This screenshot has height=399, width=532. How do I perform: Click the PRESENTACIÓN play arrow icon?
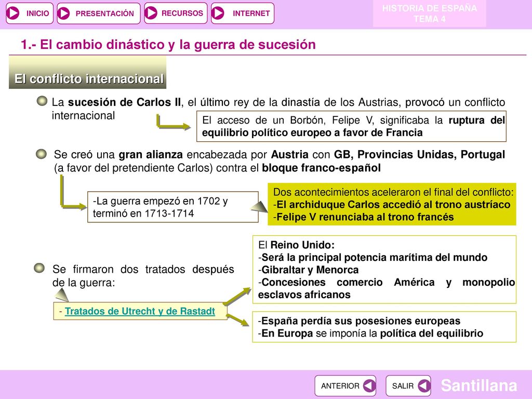[63, 14]
